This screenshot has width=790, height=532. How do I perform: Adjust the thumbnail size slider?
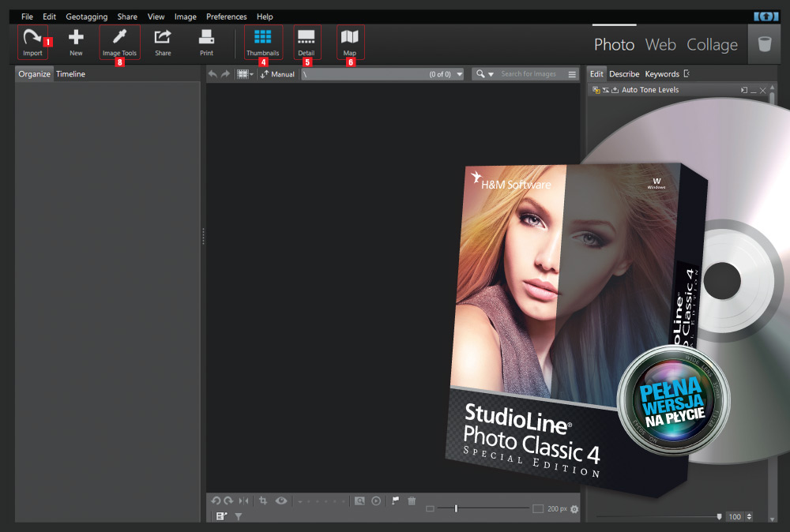tap(457, 508)
